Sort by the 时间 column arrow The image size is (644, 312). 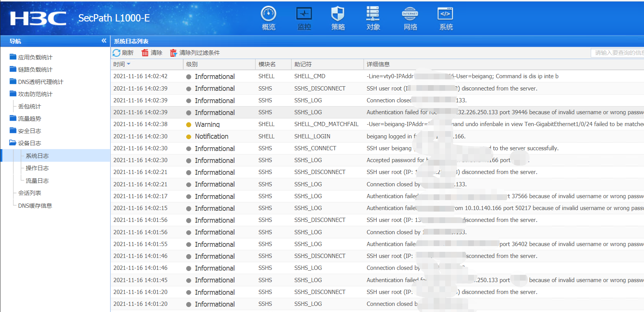pyautogui.click(x=129, y=64)
